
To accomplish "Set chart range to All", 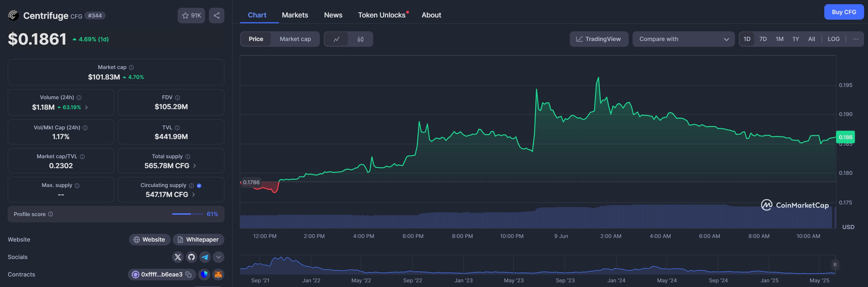I will coord(811,39).
